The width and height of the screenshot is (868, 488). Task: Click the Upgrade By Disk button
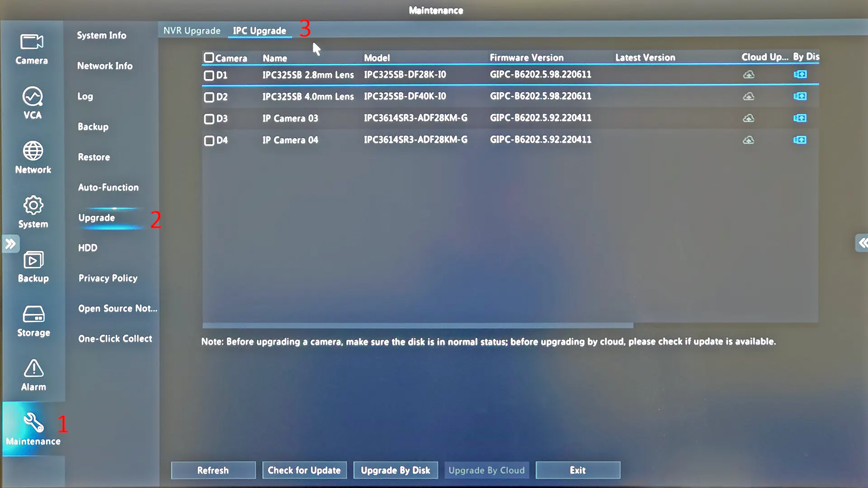tap(395, 470)
